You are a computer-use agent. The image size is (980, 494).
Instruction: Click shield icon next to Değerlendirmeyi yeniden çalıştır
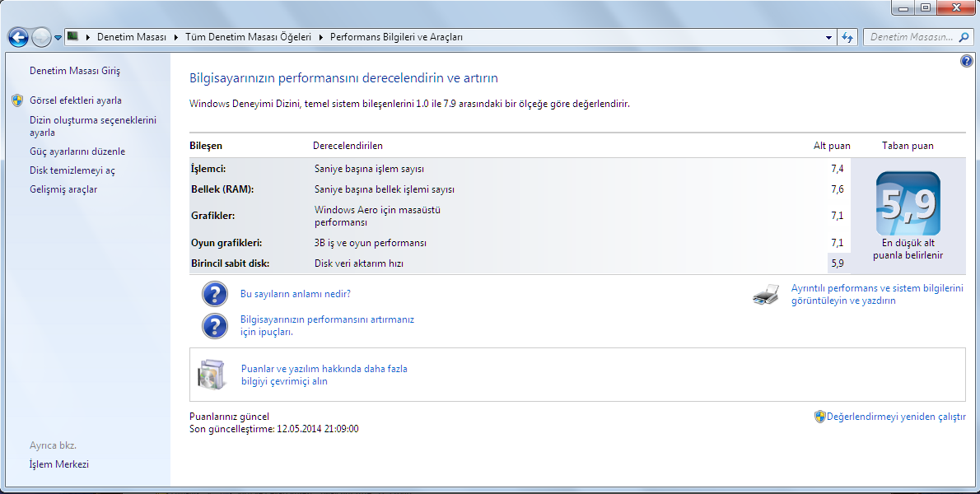click(x=820, y=417)
